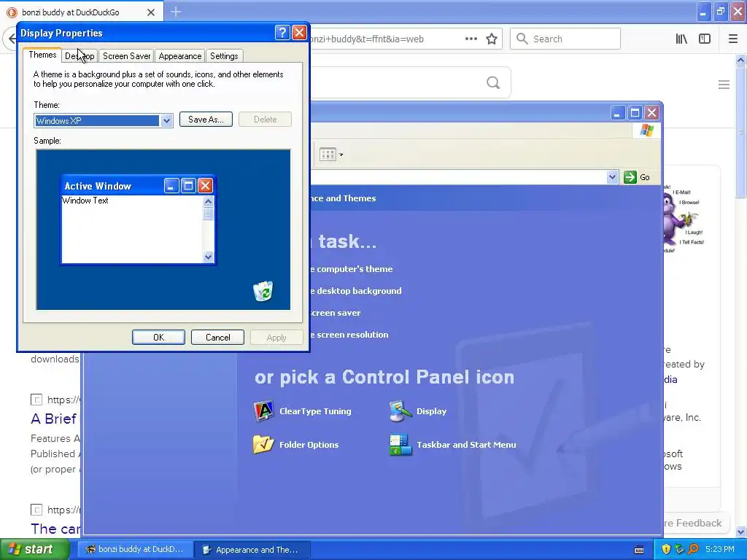Select the Settings tab
The width and height of the screenshot is (747, 560).
(x=224, y=56)
